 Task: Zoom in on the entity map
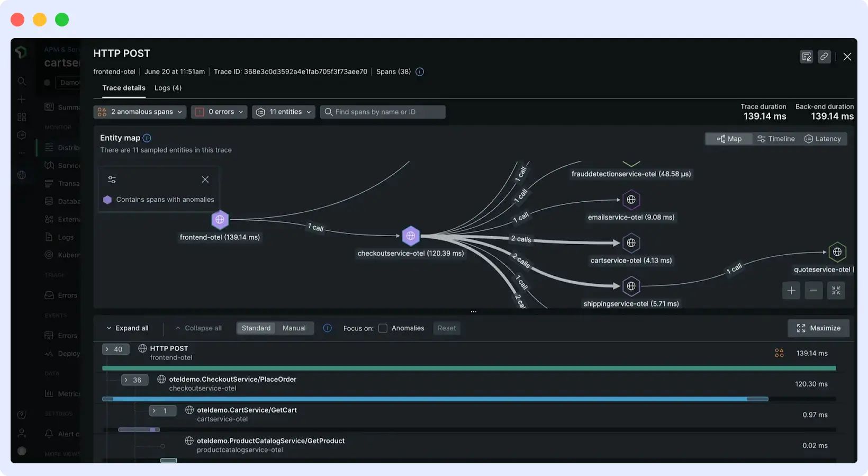(791, 290)
